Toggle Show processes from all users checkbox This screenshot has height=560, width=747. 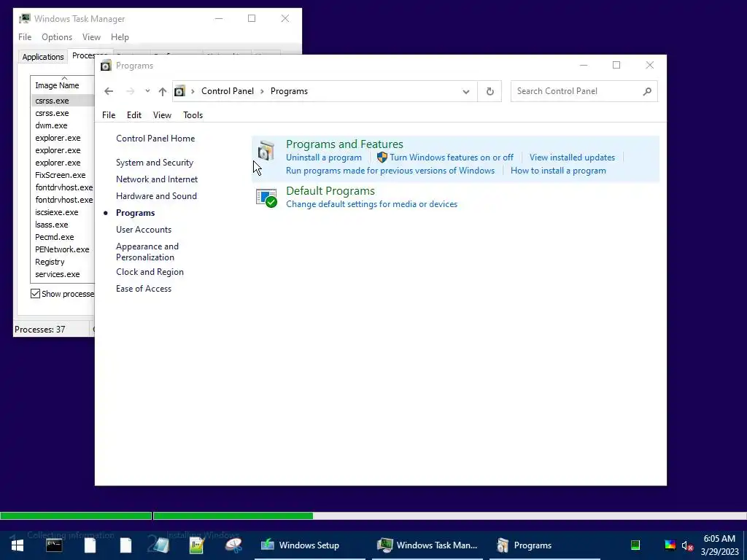tap(35, 293)
